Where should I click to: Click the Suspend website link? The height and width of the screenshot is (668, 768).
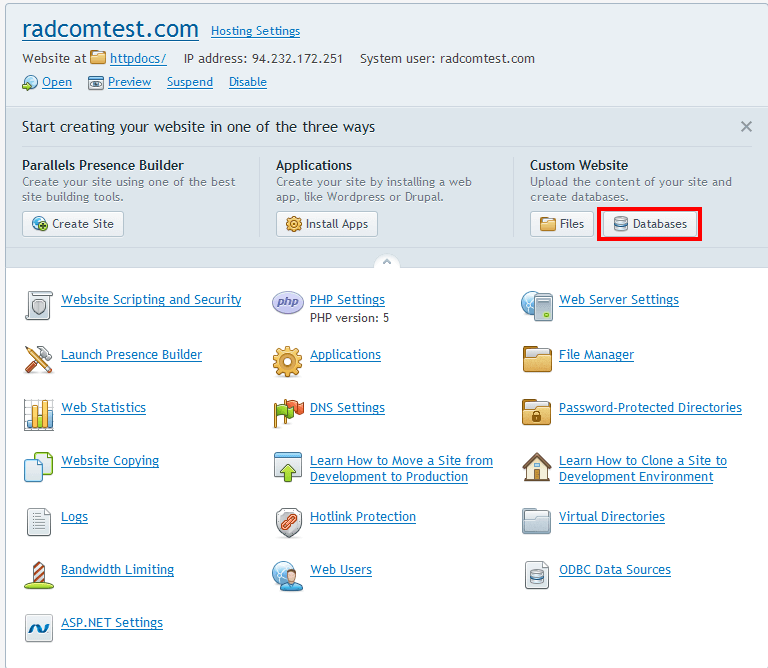click(x=190, y=82)
